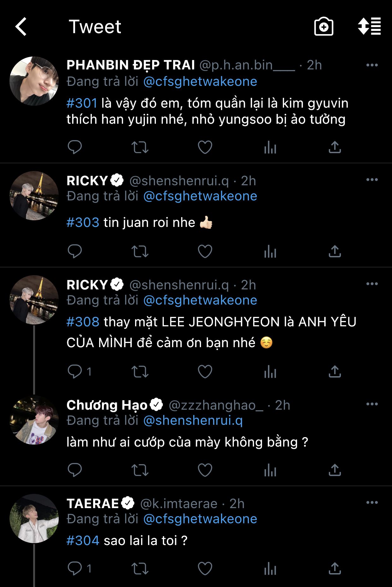Open the reply sort order menu
This screenshot has height=587, width=392.
tap(369, 27)
